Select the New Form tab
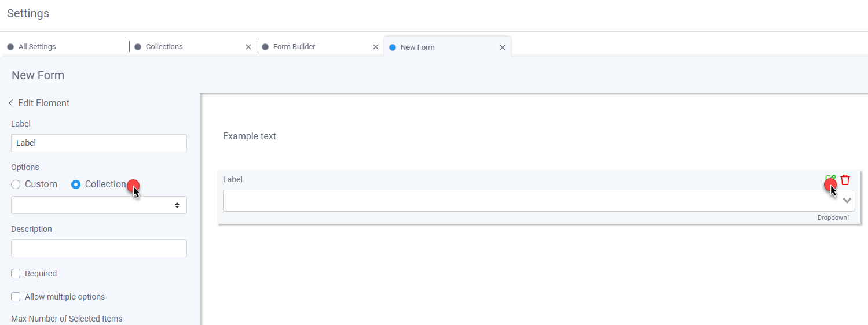 [x=417, y=47]
